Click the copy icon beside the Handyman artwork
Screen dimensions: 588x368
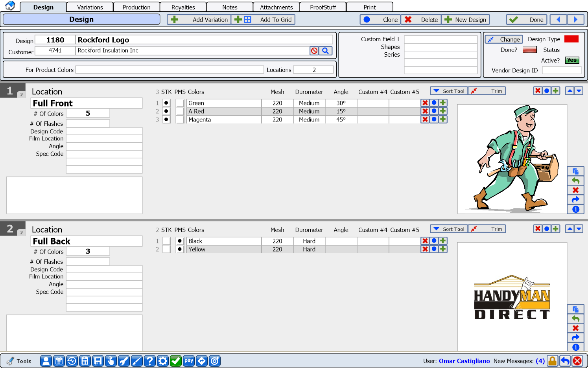pyautogui.click(x=575, y=309)
